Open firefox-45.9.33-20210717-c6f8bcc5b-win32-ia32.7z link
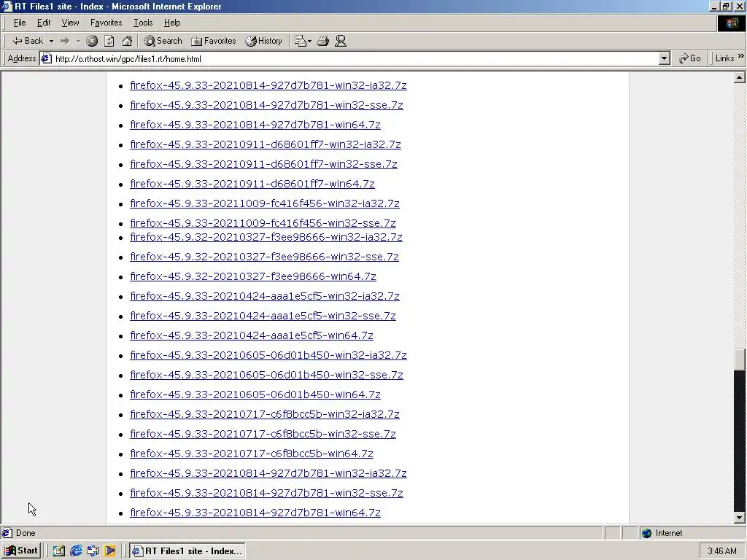 coord(265,414)
